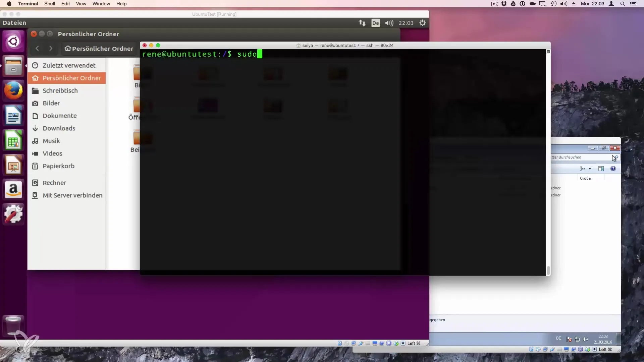Open the Shell menu

50,4
